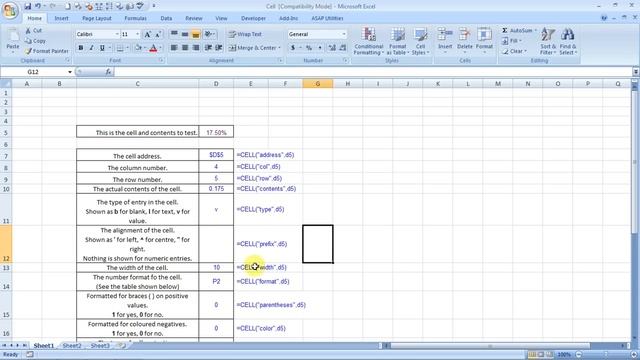Image resolution: width=640 pixels, height=360 pixels.
Task: Center text horizontally in the cell
Action: (185, 48)
